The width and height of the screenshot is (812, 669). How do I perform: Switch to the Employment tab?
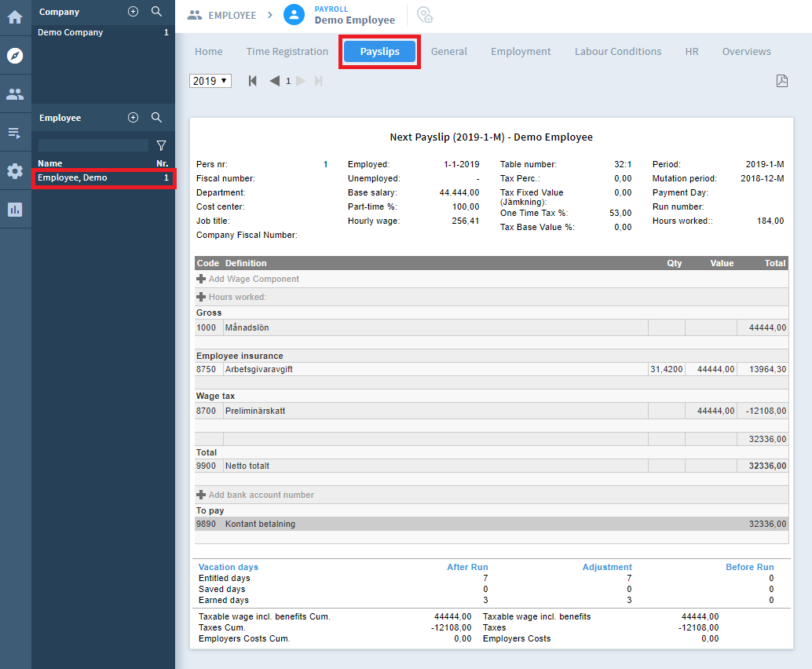click(x=521, y=51)
